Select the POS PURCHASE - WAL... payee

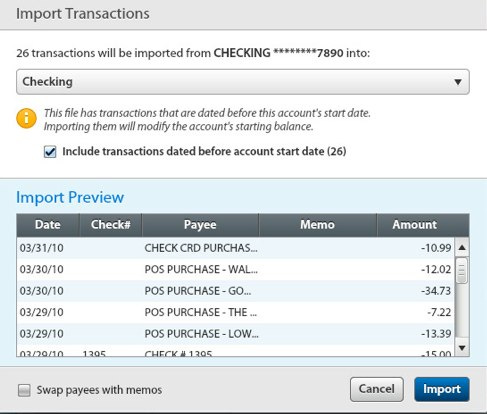pos(201,269)
